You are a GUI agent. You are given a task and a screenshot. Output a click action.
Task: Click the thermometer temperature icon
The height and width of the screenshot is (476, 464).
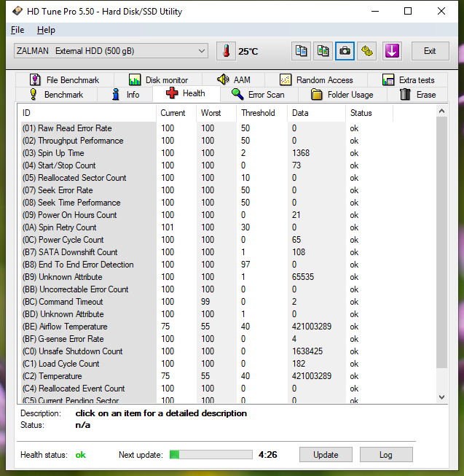click(x=226, y=51)
